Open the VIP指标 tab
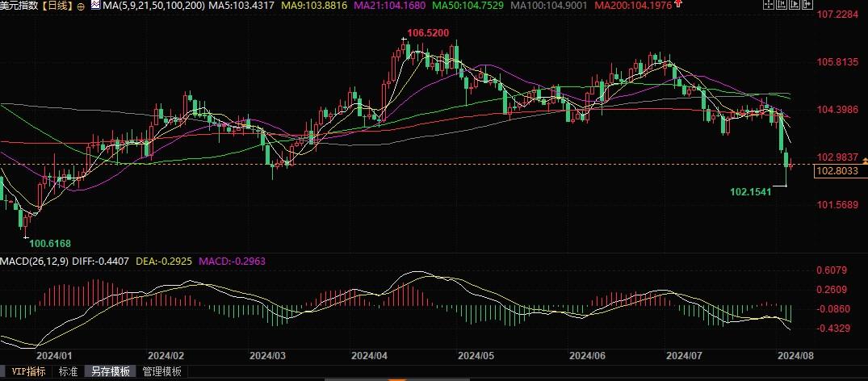The image size is (868, 381). click(28, 371)
